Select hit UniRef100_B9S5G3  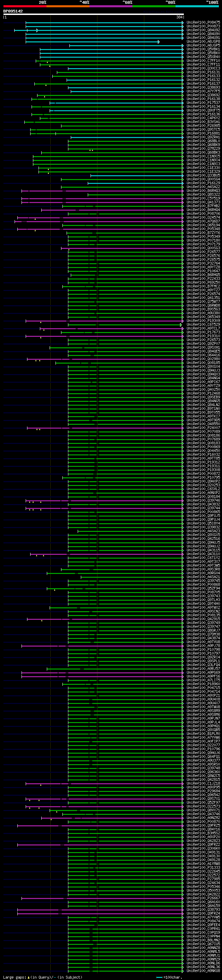coord(203,309)
